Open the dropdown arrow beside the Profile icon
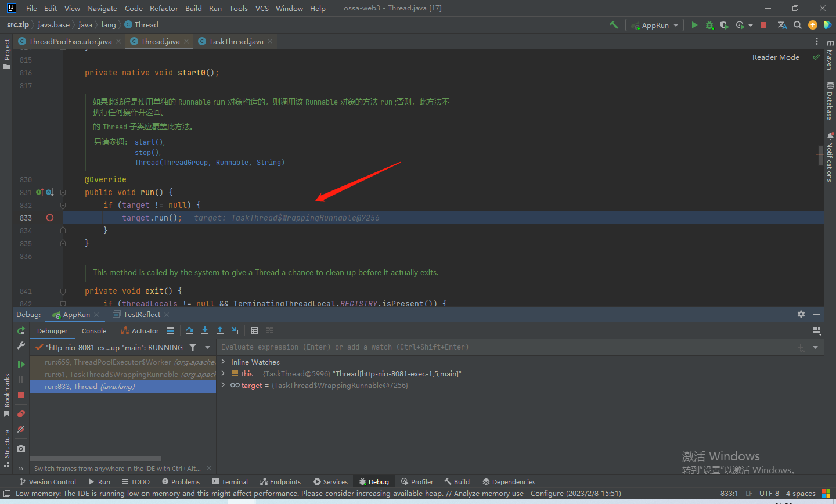 751,26
